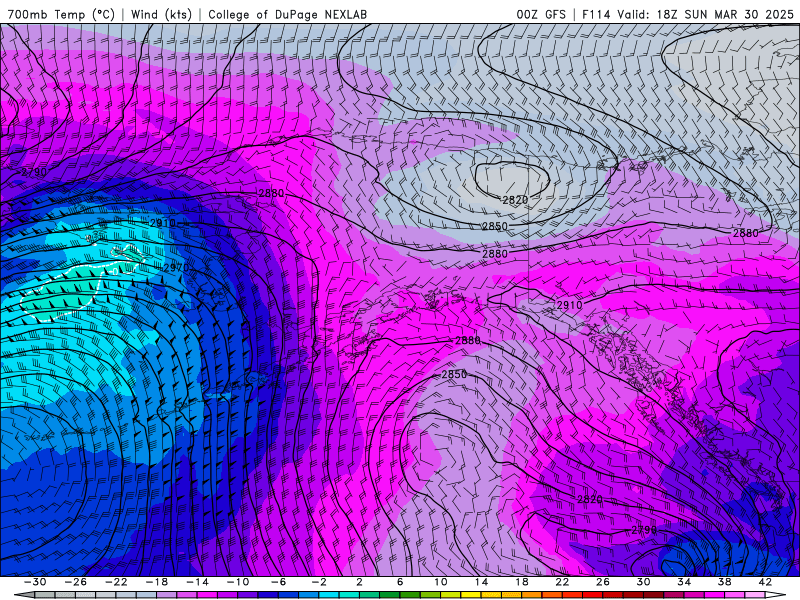Click the 2970 height contour label

pyautogui.click(x=177, y=267)
